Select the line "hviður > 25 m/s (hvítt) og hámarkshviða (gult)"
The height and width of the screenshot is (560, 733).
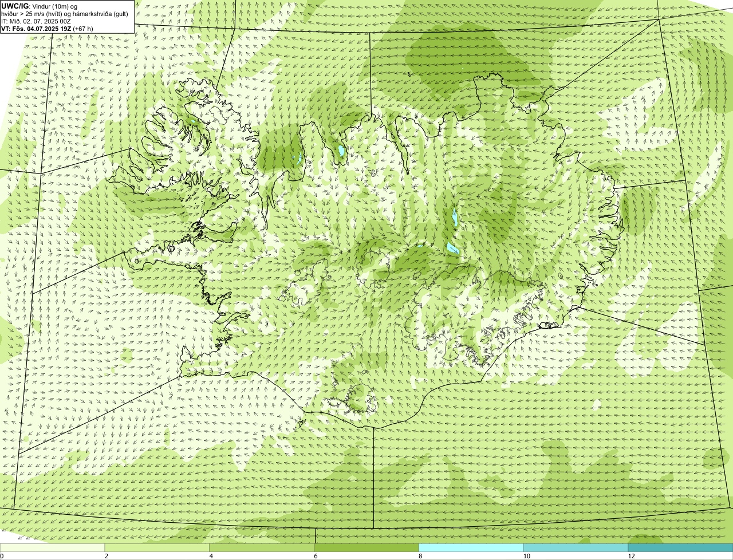[x=65, y=14]
